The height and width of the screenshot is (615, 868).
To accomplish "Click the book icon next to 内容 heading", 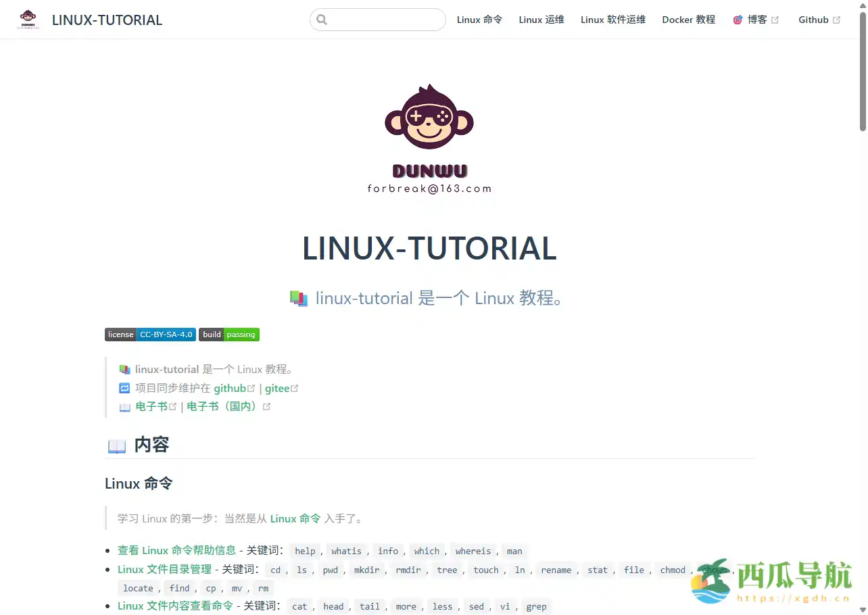I will click(x=116, y=445).
